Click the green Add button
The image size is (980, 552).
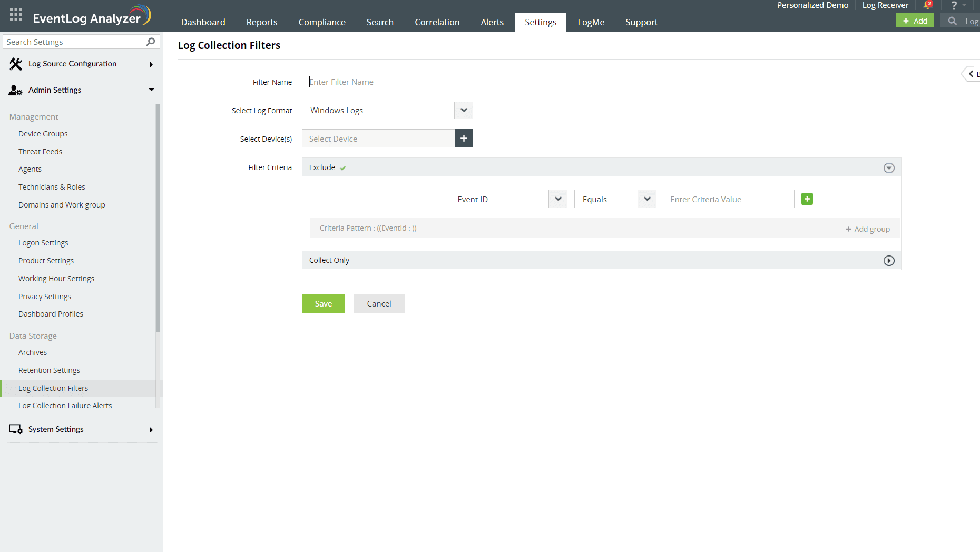coord(915,21)
